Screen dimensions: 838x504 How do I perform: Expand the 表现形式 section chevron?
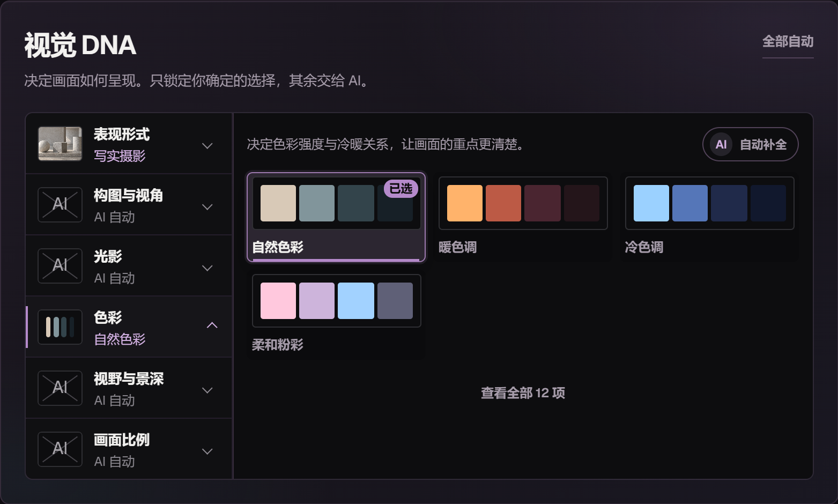(207, 145)
